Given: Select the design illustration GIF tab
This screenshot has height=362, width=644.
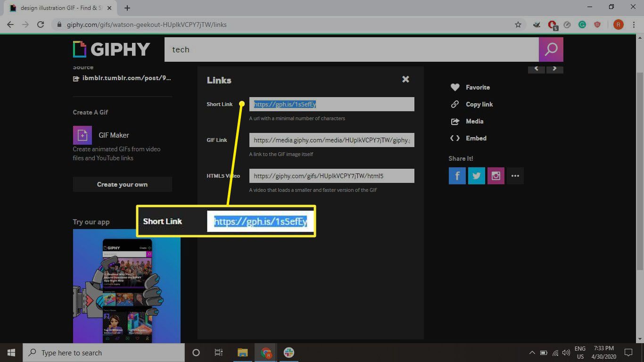Looking at the screenshot, I should 60,8.
